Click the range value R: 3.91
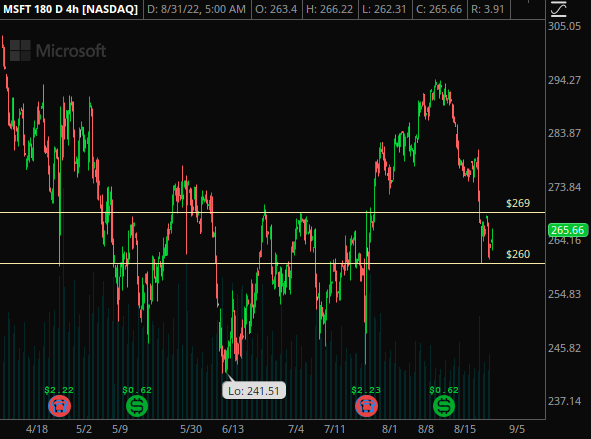 pyautogui.click(x=488, y=9)
